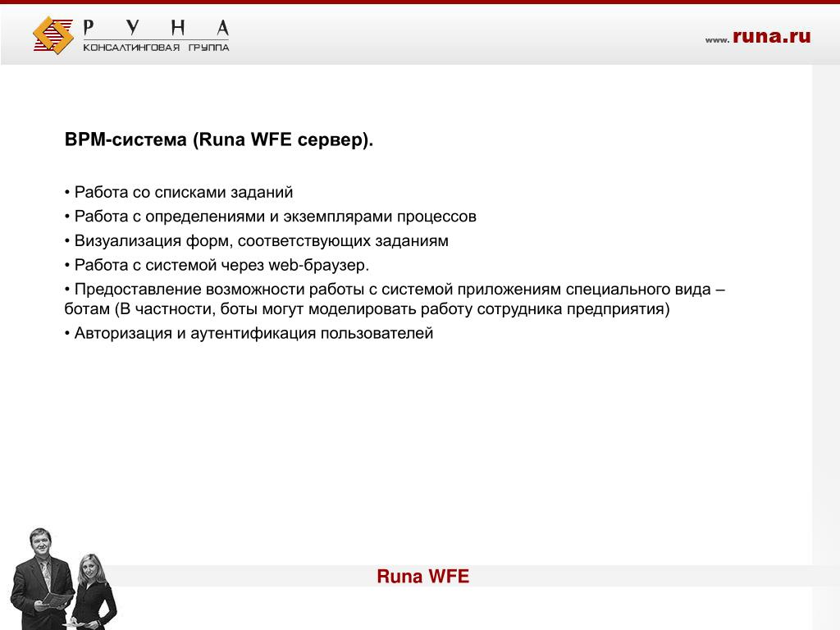
Task: Click the Runa diamond logo icon
Action: click(53, 35)
